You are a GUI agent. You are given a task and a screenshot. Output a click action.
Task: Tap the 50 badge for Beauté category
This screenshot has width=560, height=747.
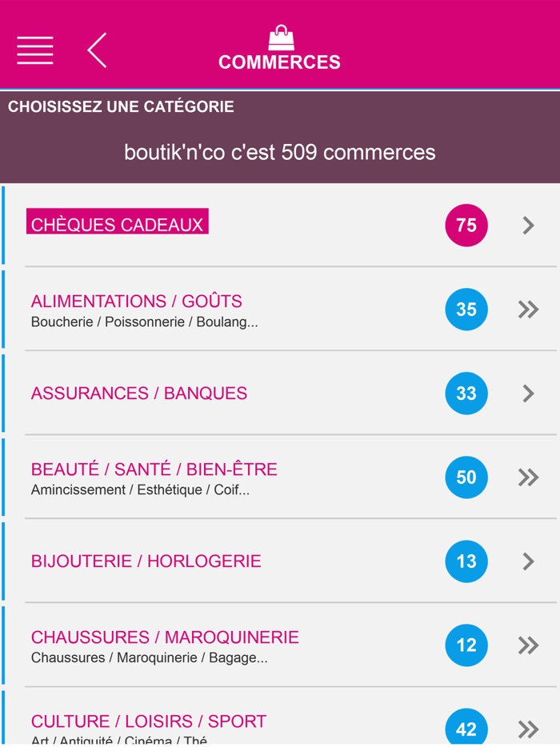(466, 477)
